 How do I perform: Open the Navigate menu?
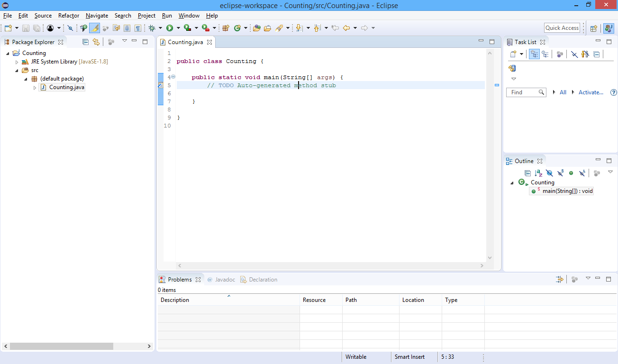coord(97,16)
